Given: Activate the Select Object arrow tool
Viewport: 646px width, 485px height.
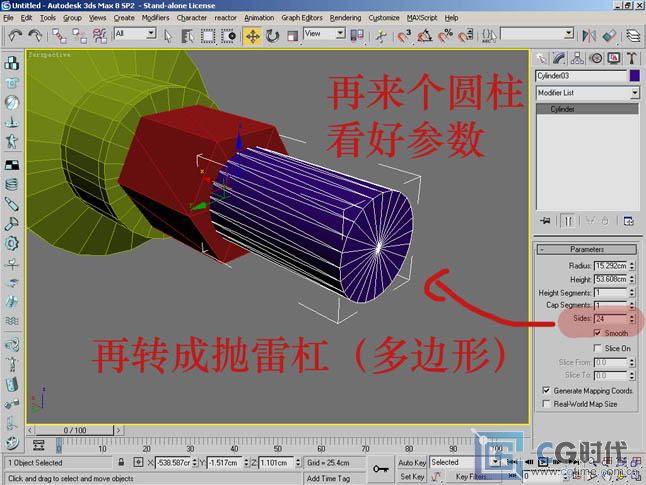Looking at the screenshot, I should [168, 36].
